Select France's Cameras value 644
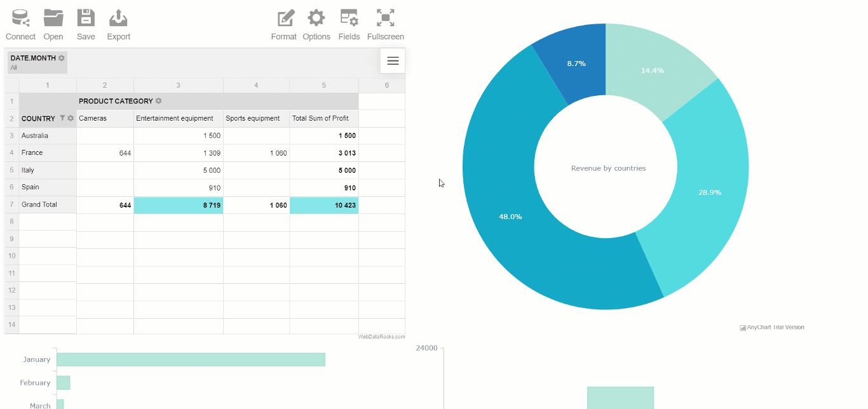Viewport: 868px width, 409px height. tap(105, 153)
